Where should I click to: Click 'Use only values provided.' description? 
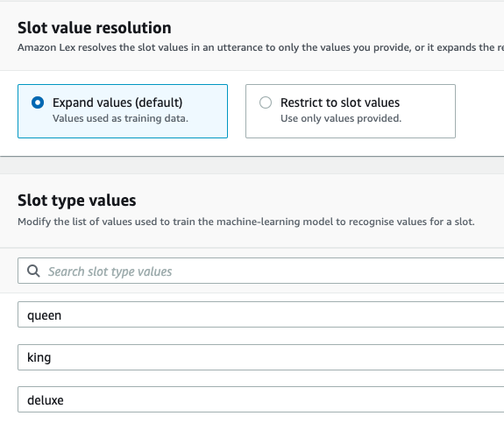pyautogui.click(x=341, y=118)
